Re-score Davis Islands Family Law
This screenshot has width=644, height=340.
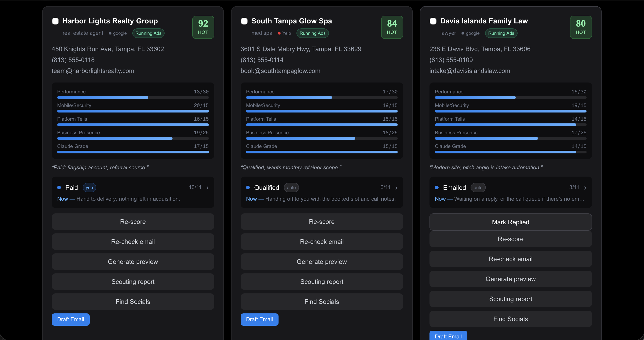tap(511, 239)
